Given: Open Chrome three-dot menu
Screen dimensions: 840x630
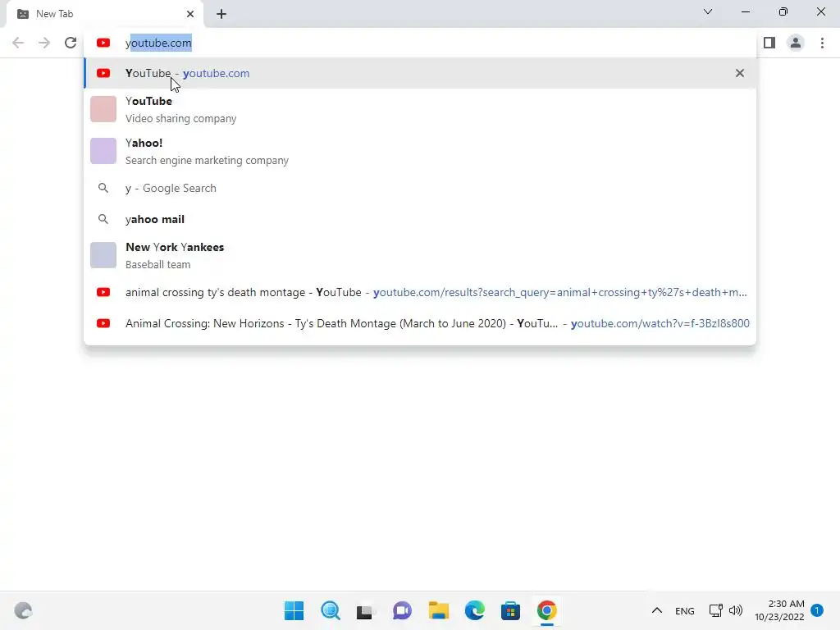Looking at the screenshot, I should click(822, 43).
